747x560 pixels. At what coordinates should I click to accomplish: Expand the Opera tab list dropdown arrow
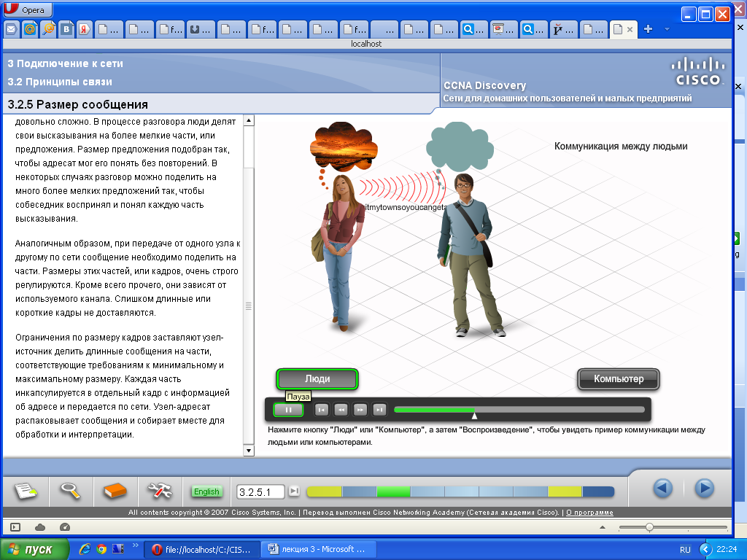(x=667, y=29)
